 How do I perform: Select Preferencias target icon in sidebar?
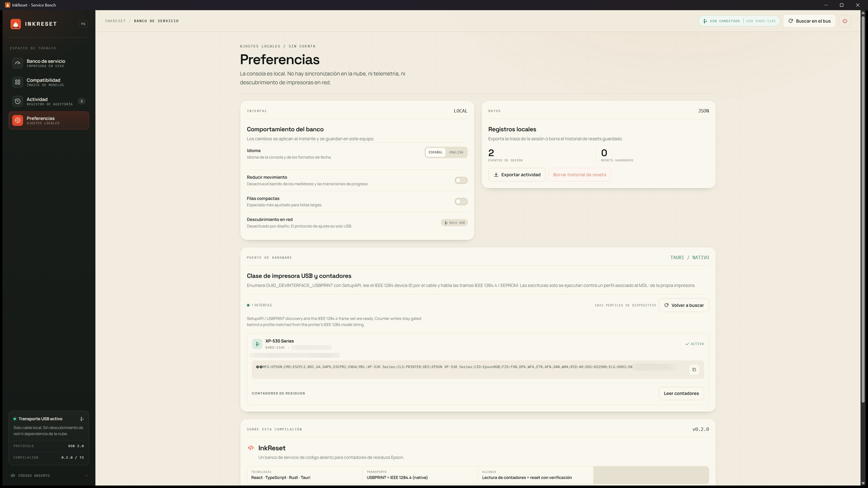(18, 120)
